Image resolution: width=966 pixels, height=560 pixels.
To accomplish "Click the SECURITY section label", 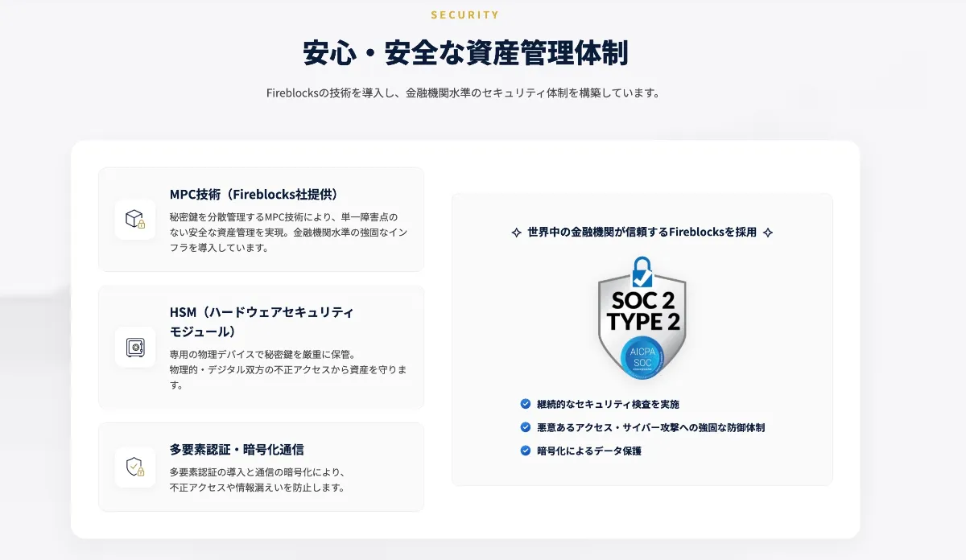I will coord(465,14).
